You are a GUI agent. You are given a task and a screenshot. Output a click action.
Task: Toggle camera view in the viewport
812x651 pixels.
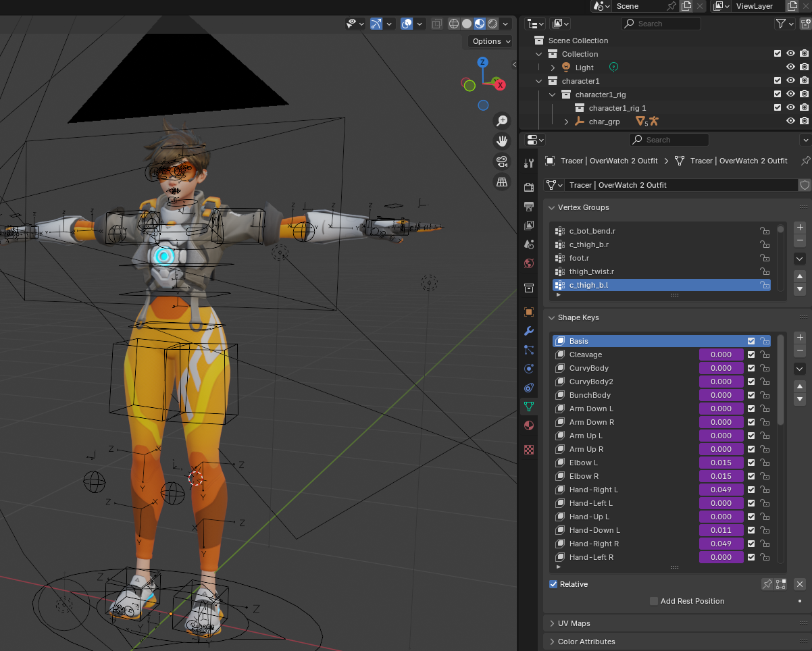pos(502,161)
